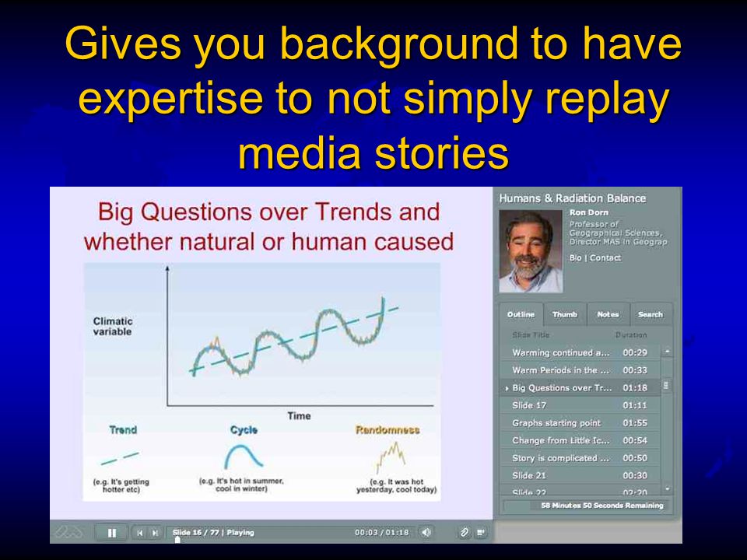The image size is (747, 560).
Task: Go to the previous slide
Action: click(139, 532)
